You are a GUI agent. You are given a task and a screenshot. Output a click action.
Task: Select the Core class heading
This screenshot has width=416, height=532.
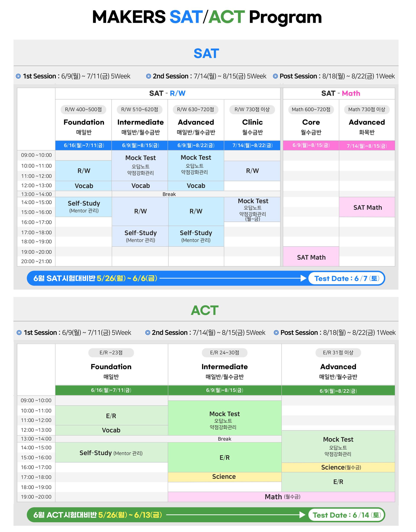click(x=311, y=122)
